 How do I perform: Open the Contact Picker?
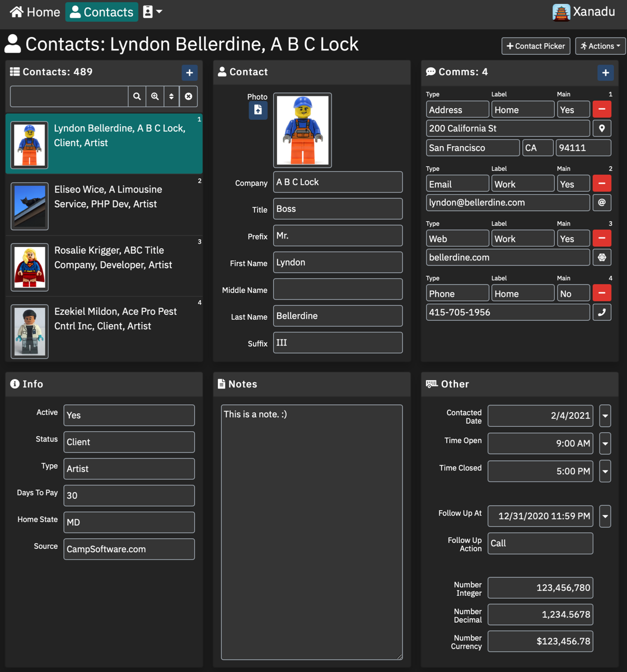535,46
